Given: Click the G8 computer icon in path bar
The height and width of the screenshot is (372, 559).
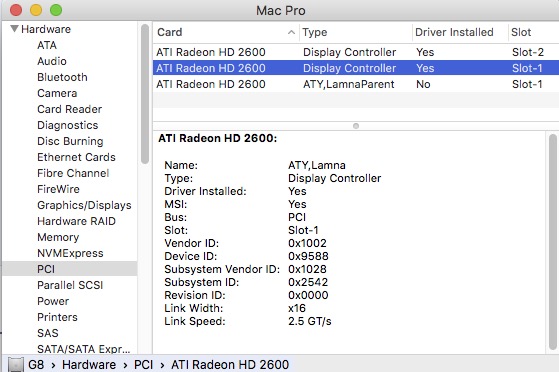Looking at the screenshot, I should click(16, 365).
